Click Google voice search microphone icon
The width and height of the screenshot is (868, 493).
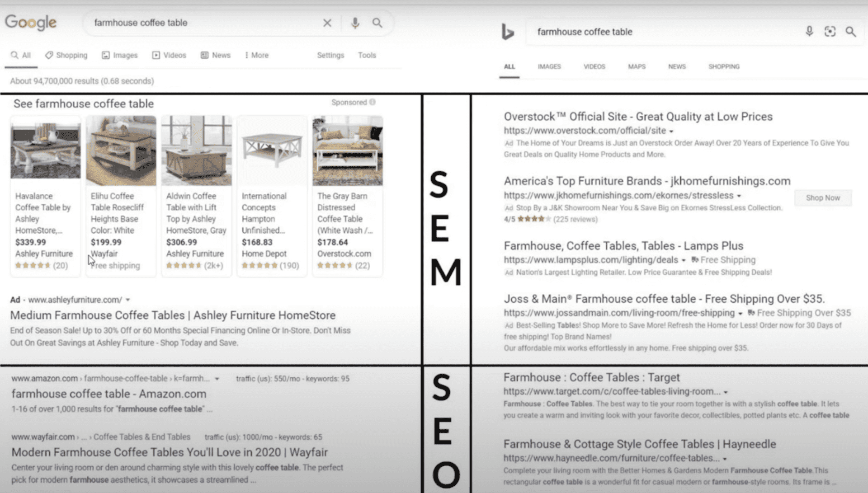355,23
